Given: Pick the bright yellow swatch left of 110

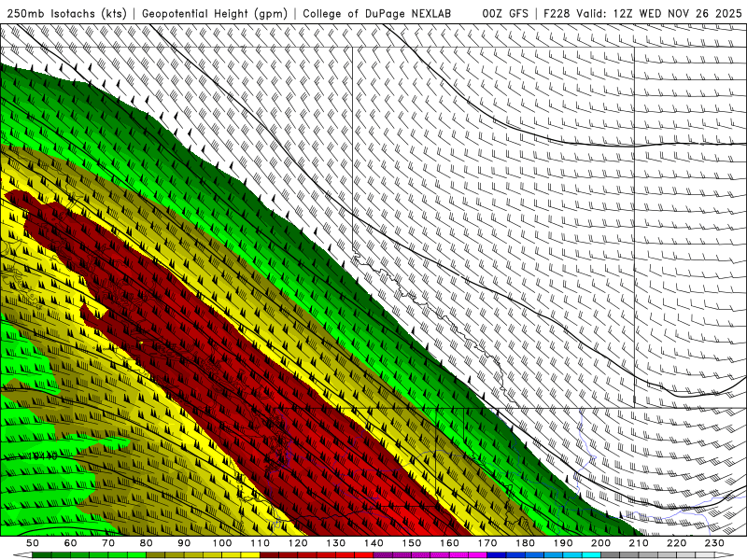Looking at the screenshot, I should tap(250, 555).
